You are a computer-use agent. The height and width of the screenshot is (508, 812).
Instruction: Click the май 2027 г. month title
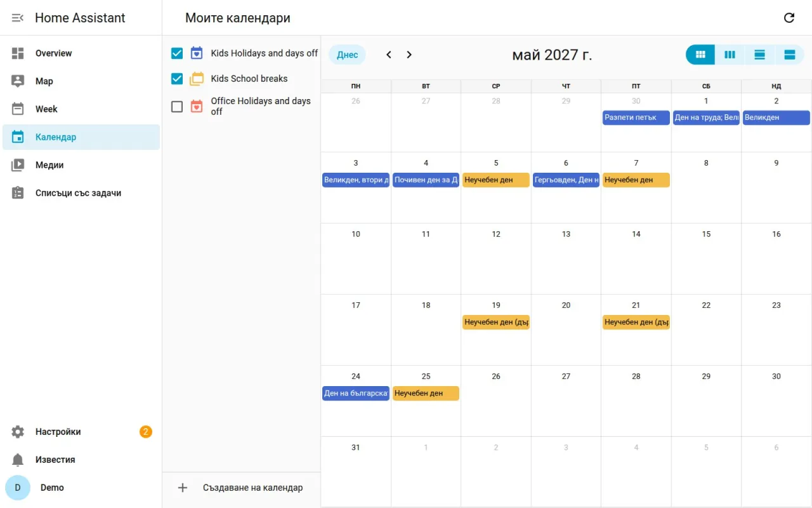(x=552, y=55)
